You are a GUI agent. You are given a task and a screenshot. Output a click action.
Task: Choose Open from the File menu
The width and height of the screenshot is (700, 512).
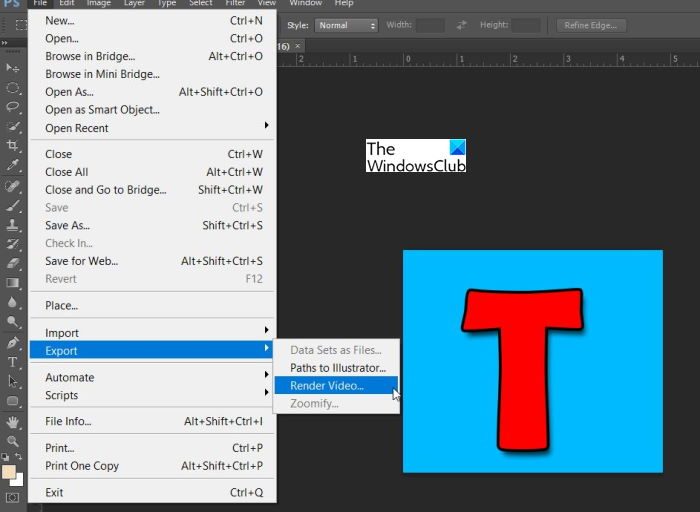[152, 38]
